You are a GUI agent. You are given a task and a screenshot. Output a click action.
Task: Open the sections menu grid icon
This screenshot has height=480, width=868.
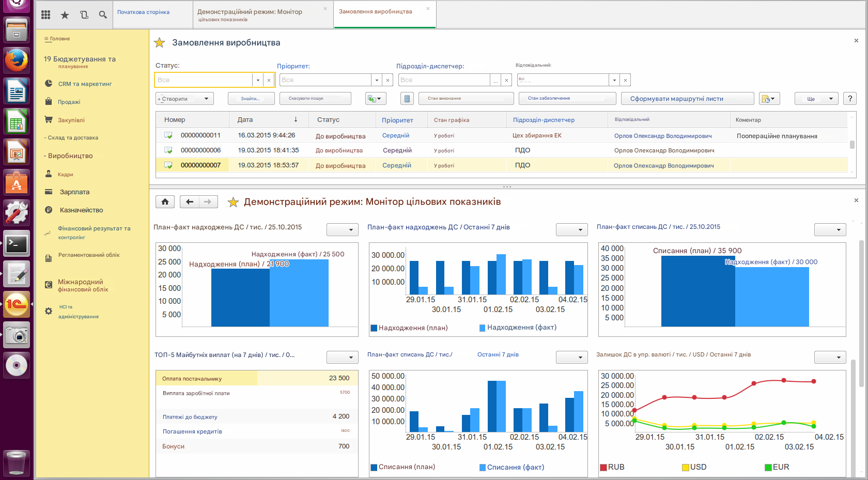point(45,15)
